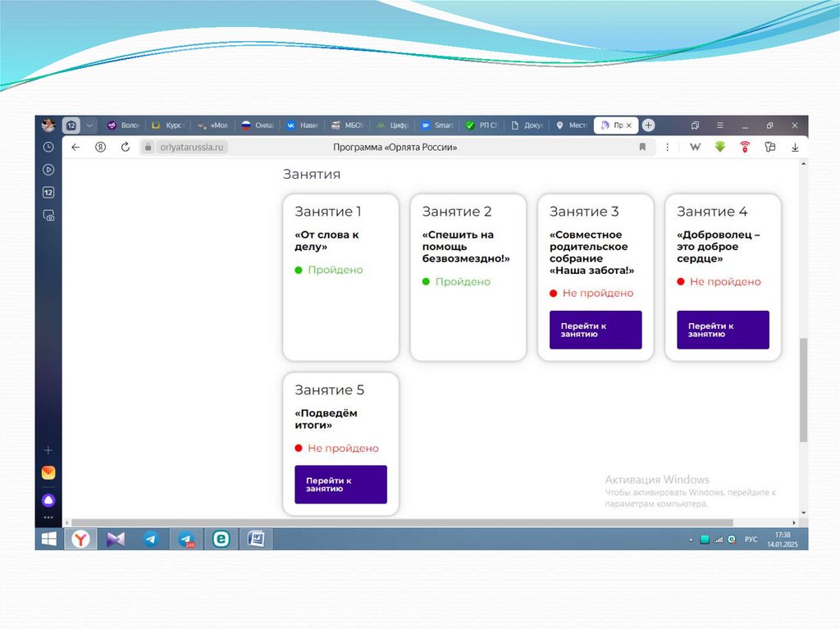This screenshot has height=629, width=840.
Task: Switch to the «Моя tab
Action: click(212, 125)
